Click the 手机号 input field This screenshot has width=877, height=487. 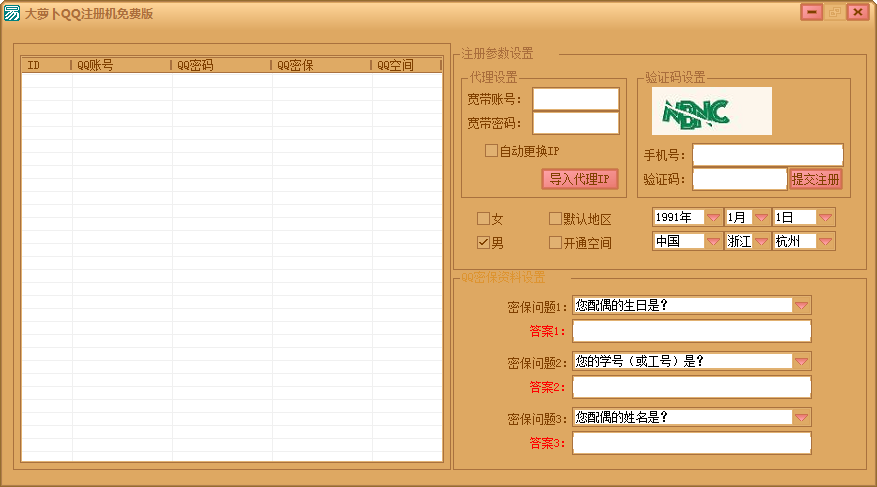[767, 155]
